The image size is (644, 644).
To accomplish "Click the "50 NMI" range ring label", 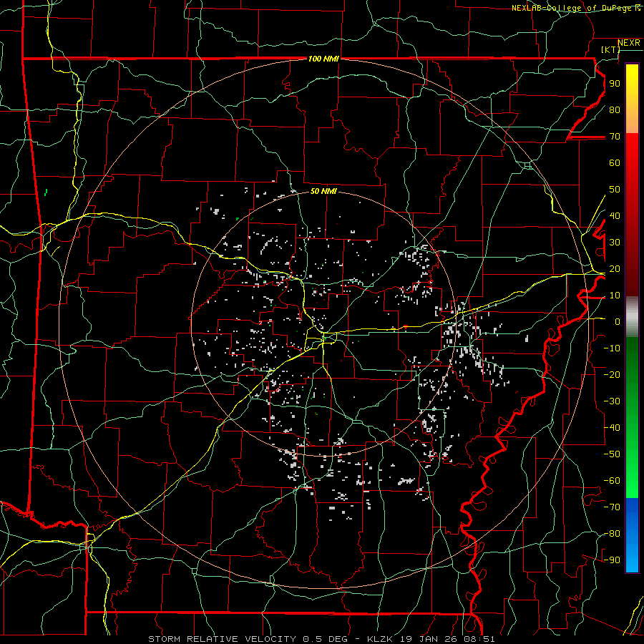I will pyautogui.click(x=323, y=191).
